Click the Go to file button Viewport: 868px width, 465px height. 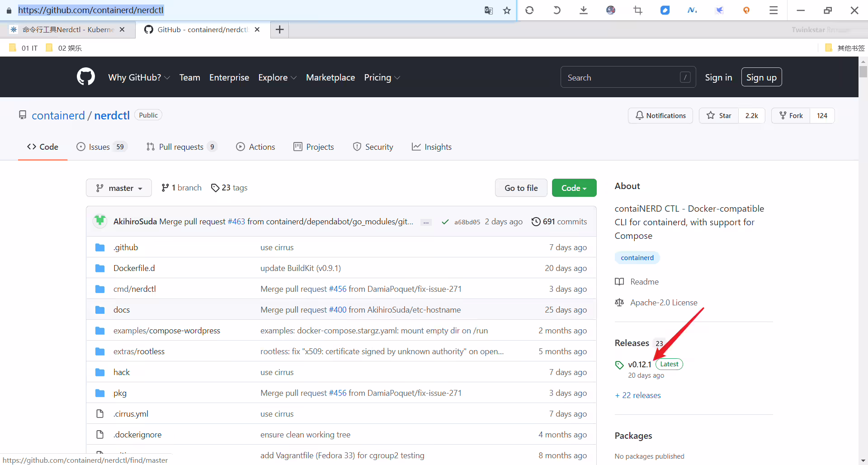coord(521,188)
